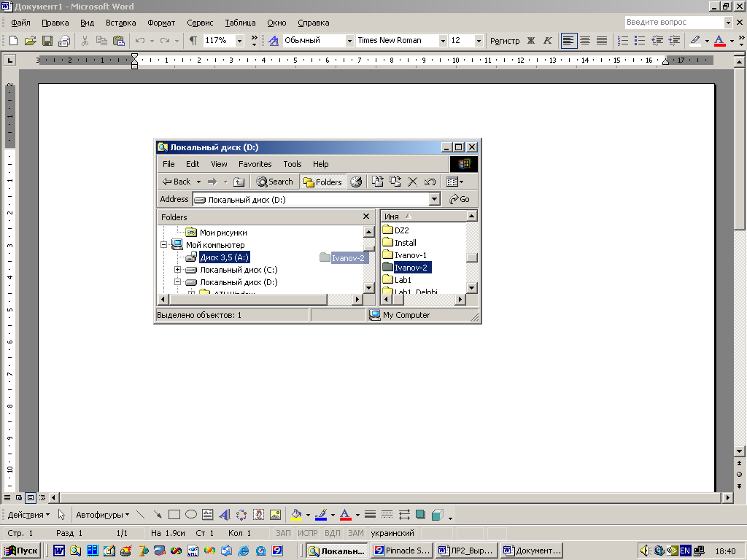Close the Folders pane with its X
The image size is (747, 560).
[366, 216]
